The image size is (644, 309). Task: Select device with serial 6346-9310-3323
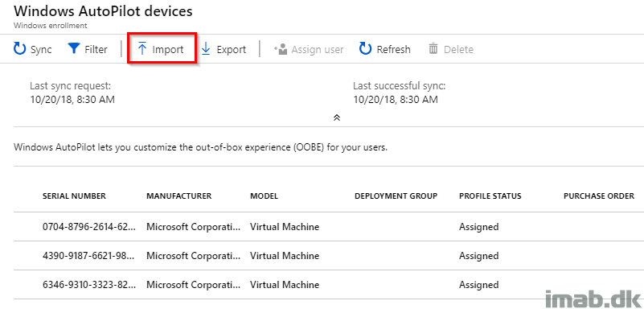coord(89,284)
